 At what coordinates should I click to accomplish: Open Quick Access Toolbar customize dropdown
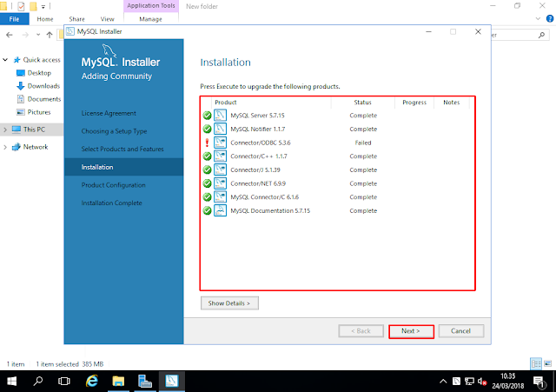tap(43, 6)
